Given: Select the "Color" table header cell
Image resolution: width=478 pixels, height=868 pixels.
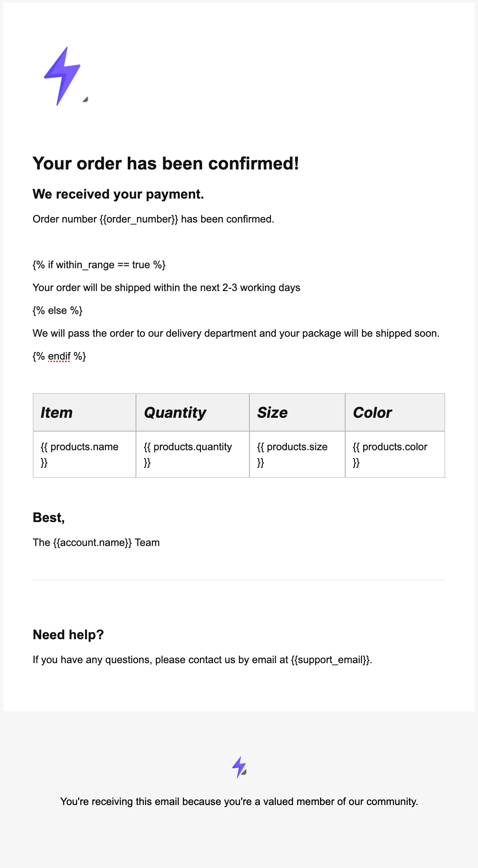Looking at the screenshot, I should click(394, 413).
